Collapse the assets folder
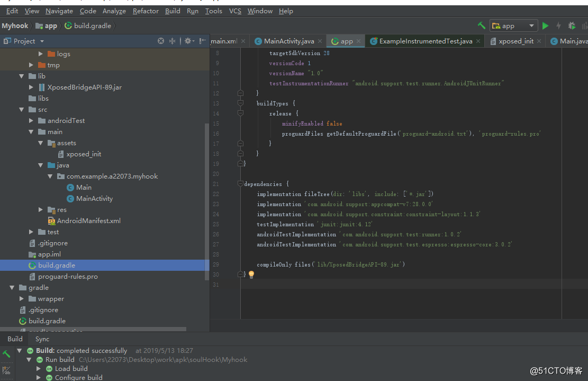Image resolution: width=588 pixels, height=381 pixels. click(x=41, y=143)
